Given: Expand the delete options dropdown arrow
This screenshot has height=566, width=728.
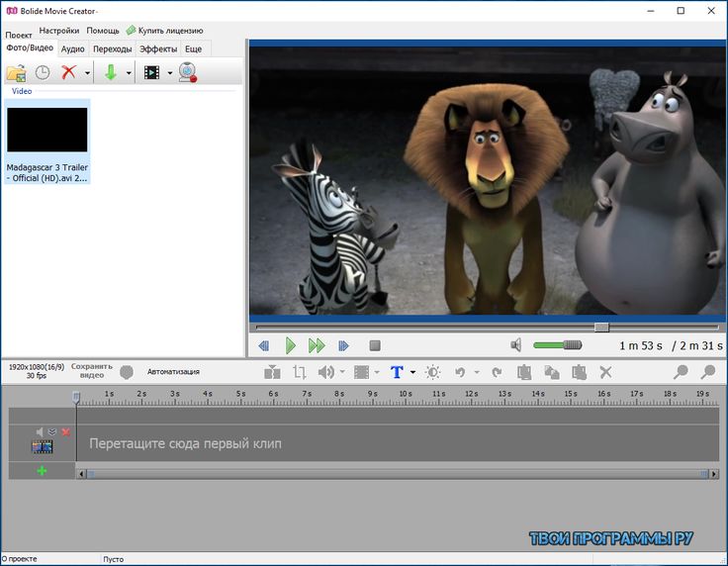Looking at the screenshot, I should tap(87, 73).
